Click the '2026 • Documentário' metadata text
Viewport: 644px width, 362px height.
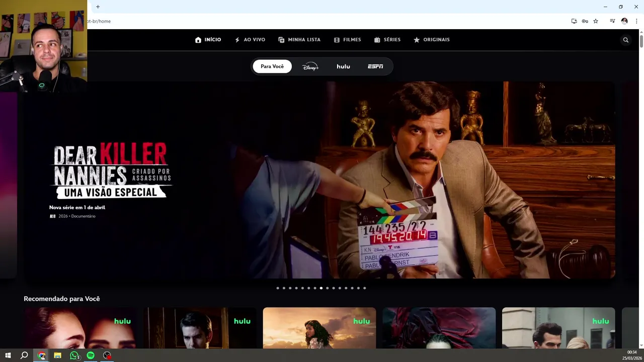[x=77, y=216]
